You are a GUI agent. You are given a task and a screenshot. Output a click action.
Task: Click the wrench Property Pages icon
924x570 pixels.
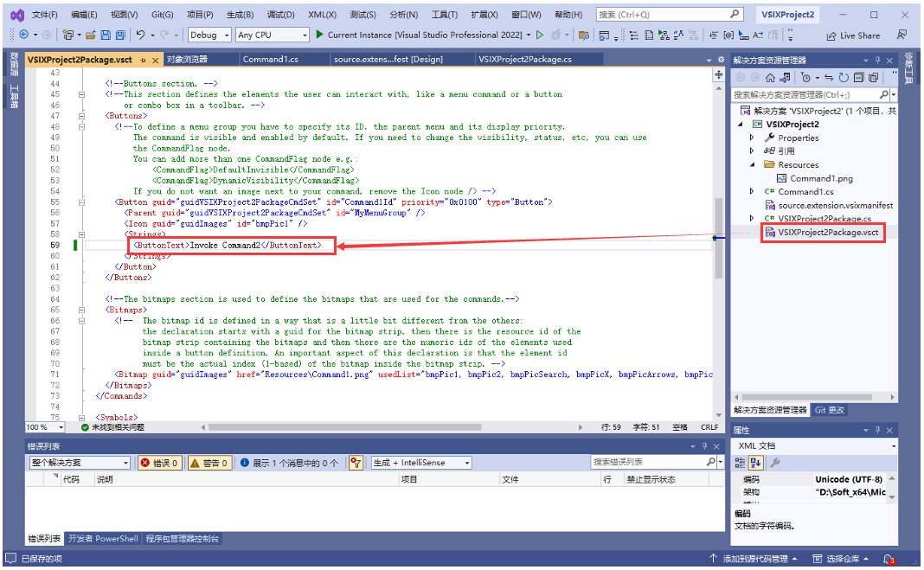tap(775, 463)
